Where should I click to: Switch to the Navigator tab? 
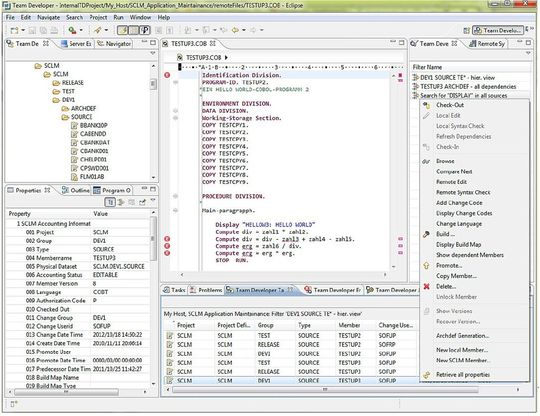point(114,44)
